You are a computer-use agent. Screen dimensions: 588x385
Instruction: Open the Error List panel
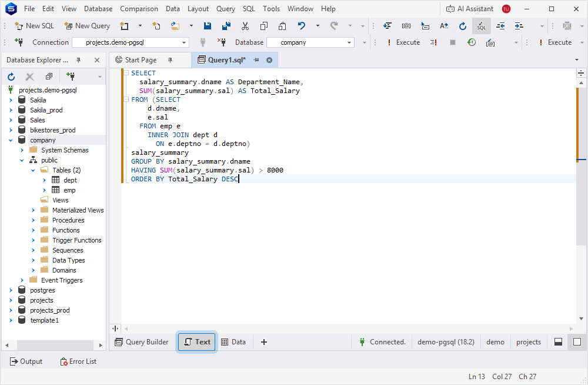78,361
